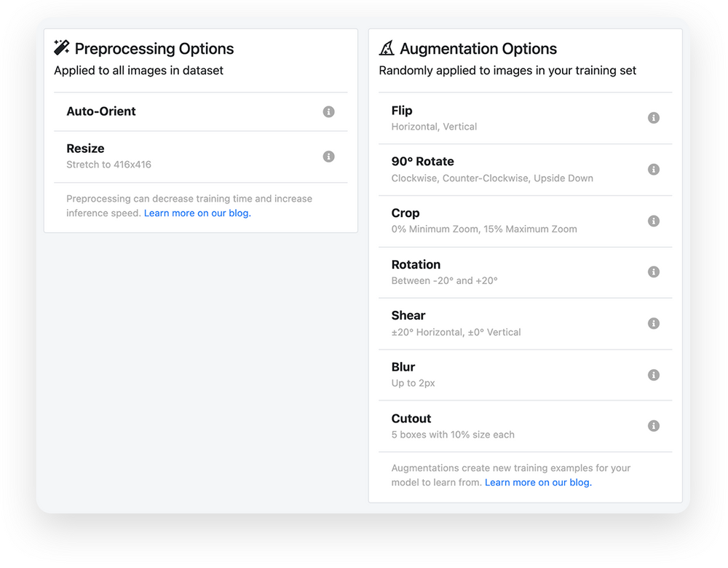728x568 pixels.
Task: Select the 90° Rotate augmentation row
Action: tap(492, 170)
